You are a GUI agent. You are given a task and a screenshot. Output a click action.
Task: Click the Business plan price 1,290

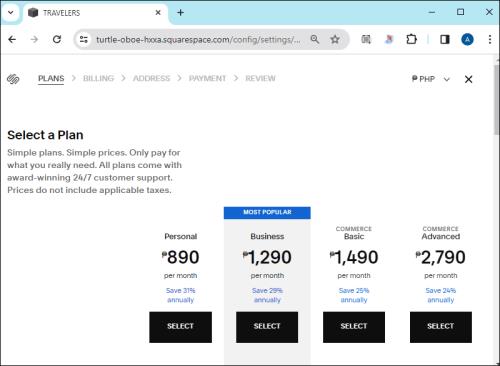(267, 257)
